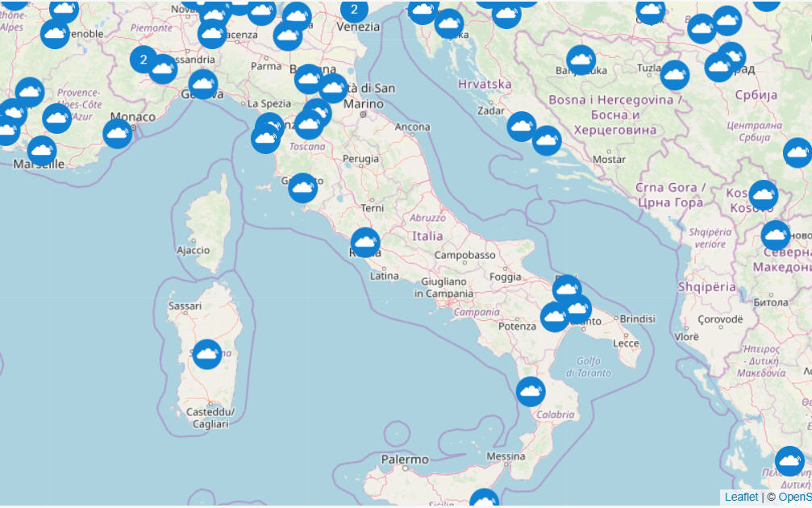Viewport: 812px width, 508px height.
Task: Open the Leaflet attribution link
Action: (x=741, y=497)
